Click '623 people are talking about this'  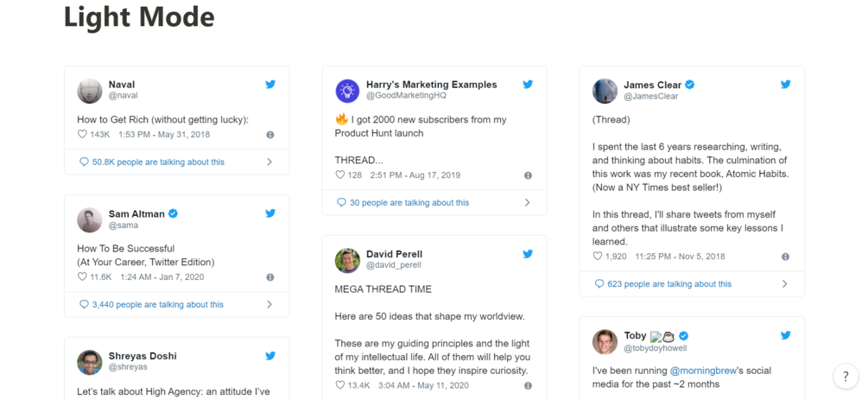(663, 283)
